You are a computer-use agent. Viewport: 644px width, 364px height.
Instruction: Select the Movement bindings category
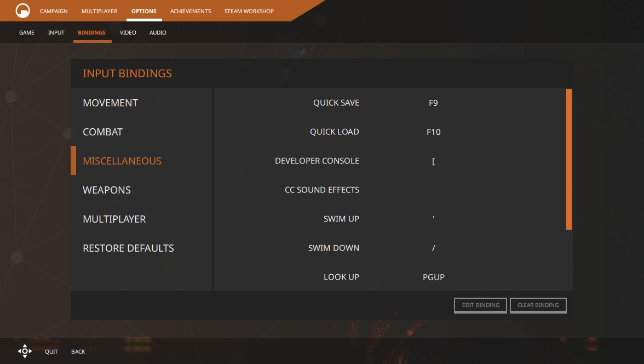[141, 103]
